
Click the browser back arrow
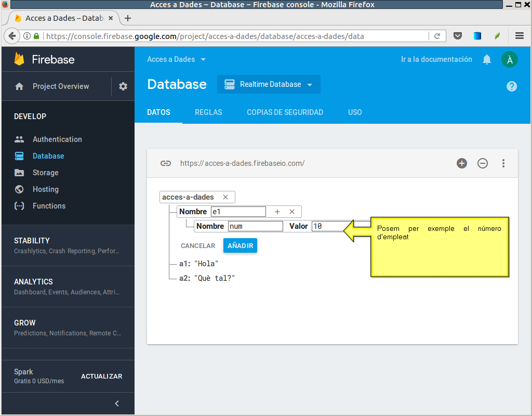click(12, 36)
